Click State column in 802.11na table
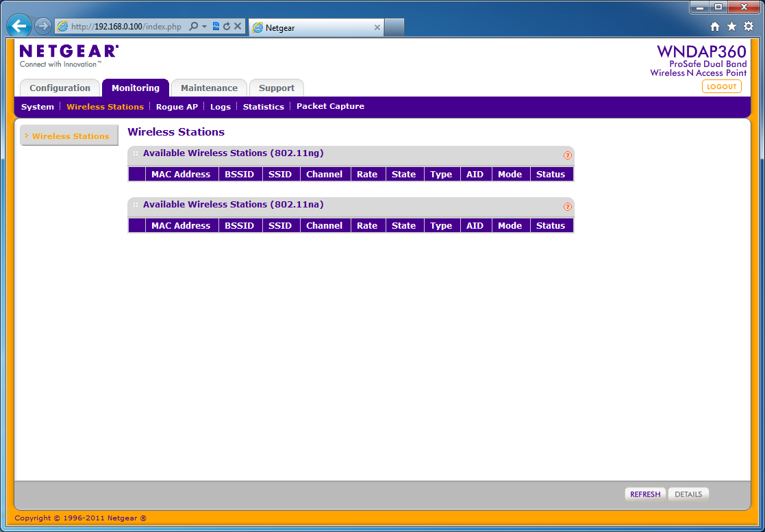 tap(404, 225)
